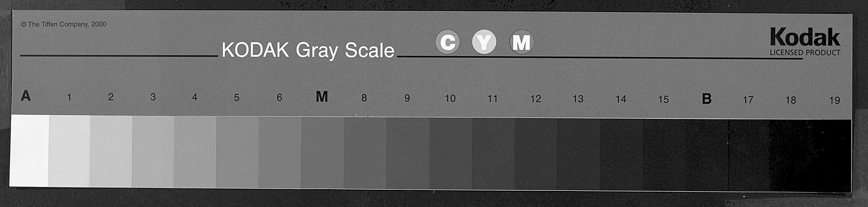Select the white swatch under A

pyautogui.click(x=29, y=151)
